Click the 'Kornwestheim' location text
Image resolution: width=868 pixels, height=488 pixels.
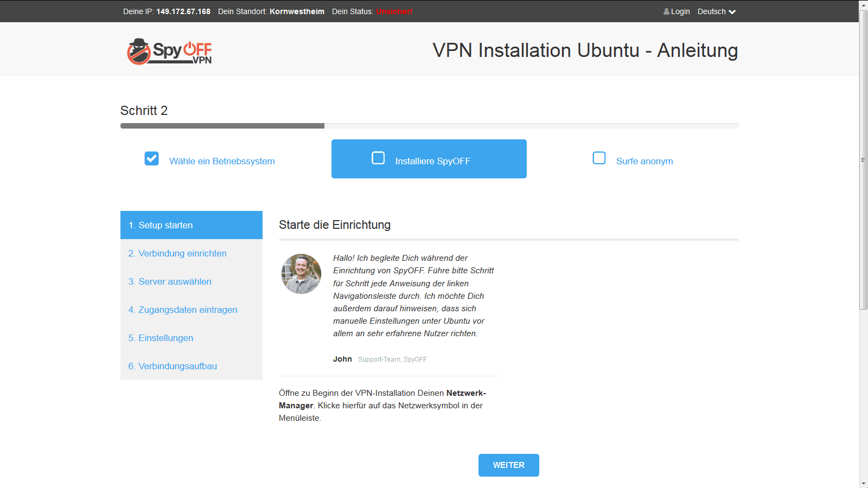pos(297,11)
